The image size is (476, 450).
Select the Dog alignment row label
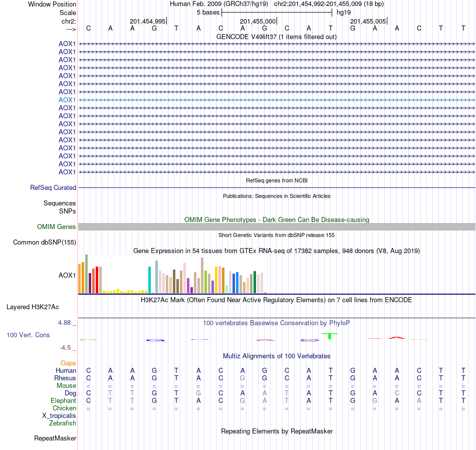coord(71,393)
